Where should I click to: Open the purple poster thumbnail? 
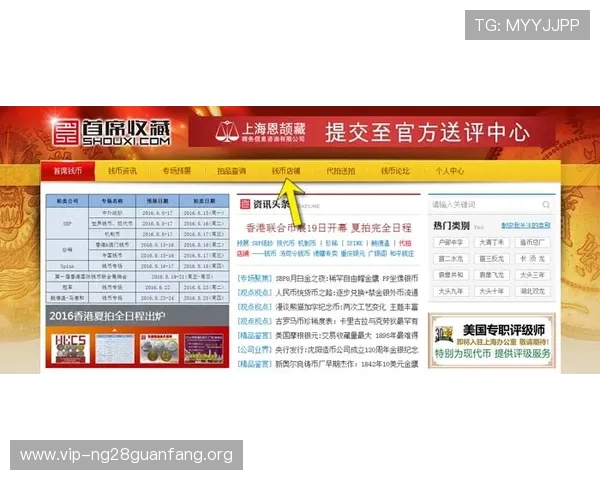204,349
